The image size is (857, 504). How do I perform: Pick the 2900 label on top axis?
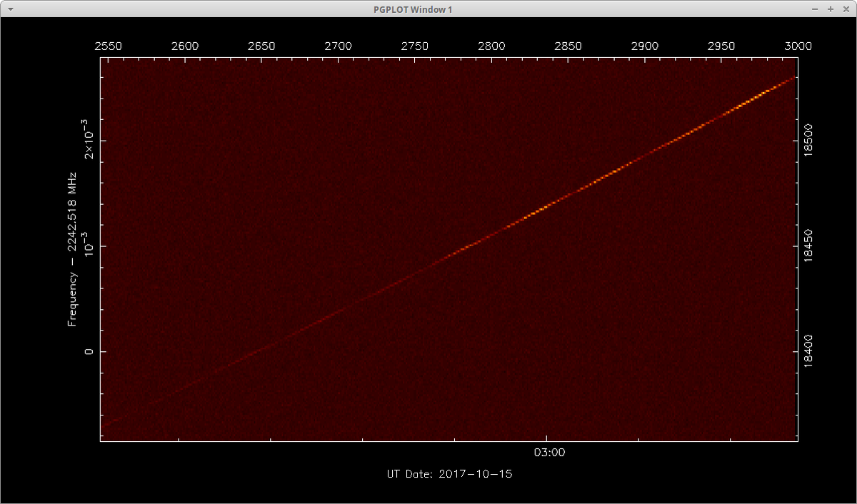(x=645, y=46)
